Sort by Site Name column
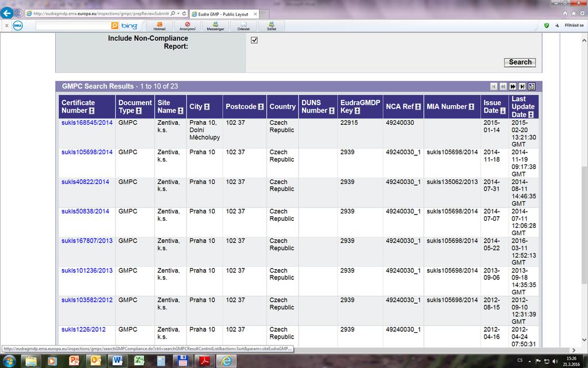This screenshot has height=368, width=588. [x=180, y=111]
